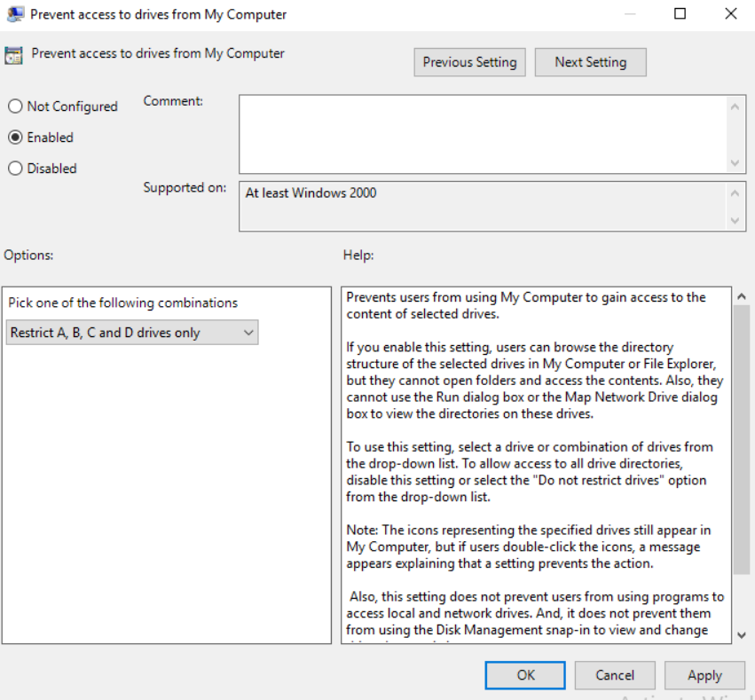Go to the Next Setting
This screenshot has width=755, height=700.
[x=590, y=62]
